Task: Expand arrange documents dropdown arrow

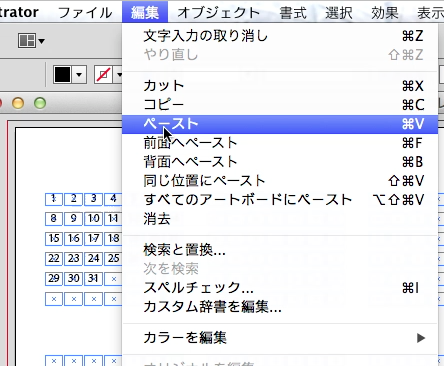Action: (x=41, y=41)
